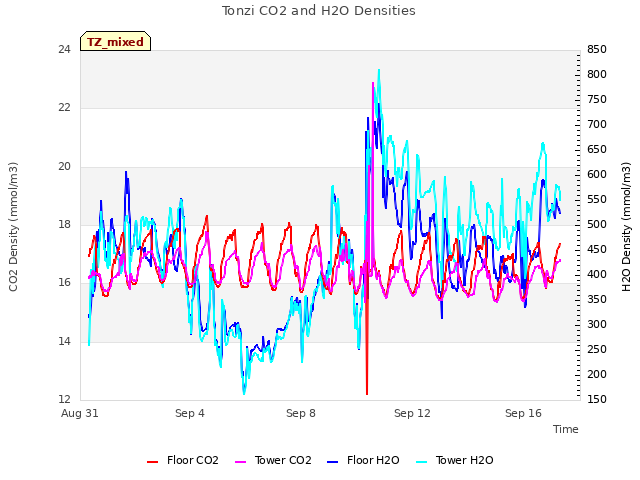The image size is (640, 480).
Task: Click the Floor H2O legend entry
Action: (363, 460)
